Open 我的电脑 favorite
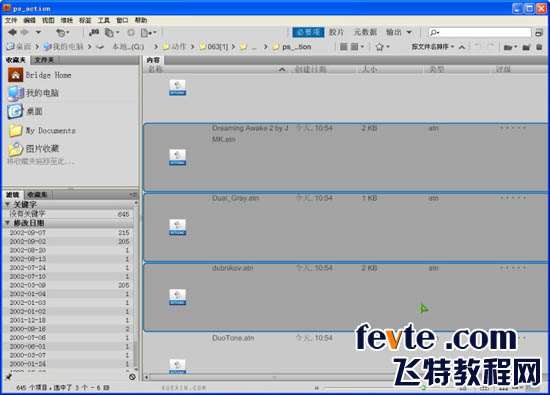Image resolution: width=550 pixels, height=395 pixels. [34, 93]
